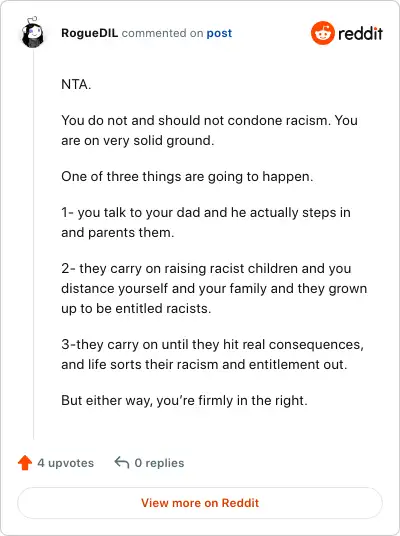Click the orange upvote arrow icon
Screen dimensions: 400x536
[25, 463]
